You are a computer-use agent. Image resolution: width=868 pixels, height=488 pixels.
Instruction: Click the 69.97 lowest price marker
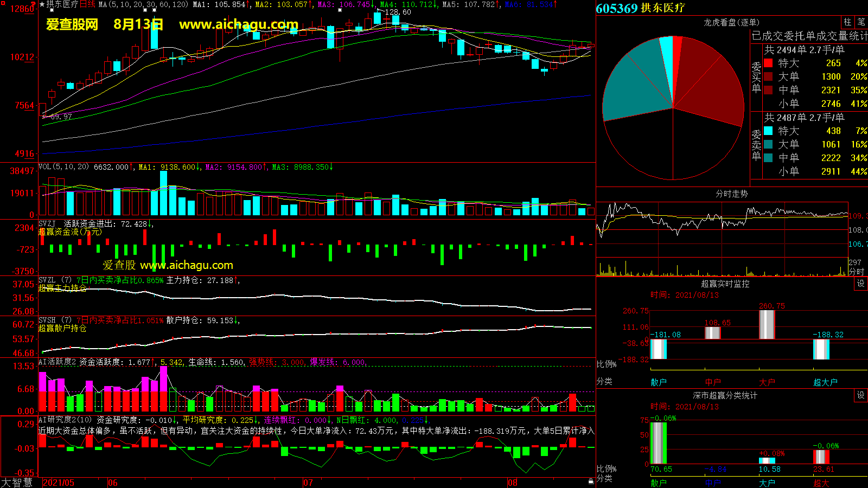point(61,117)
